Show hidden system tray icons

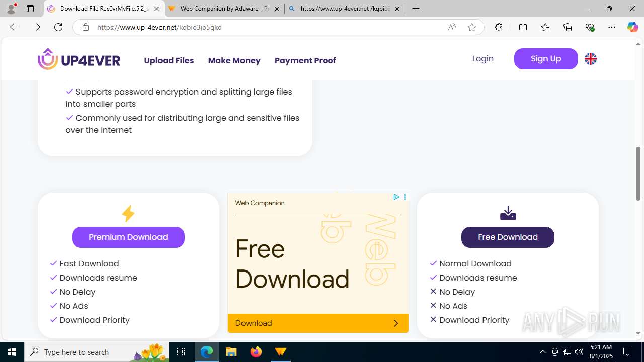point(542,352)
